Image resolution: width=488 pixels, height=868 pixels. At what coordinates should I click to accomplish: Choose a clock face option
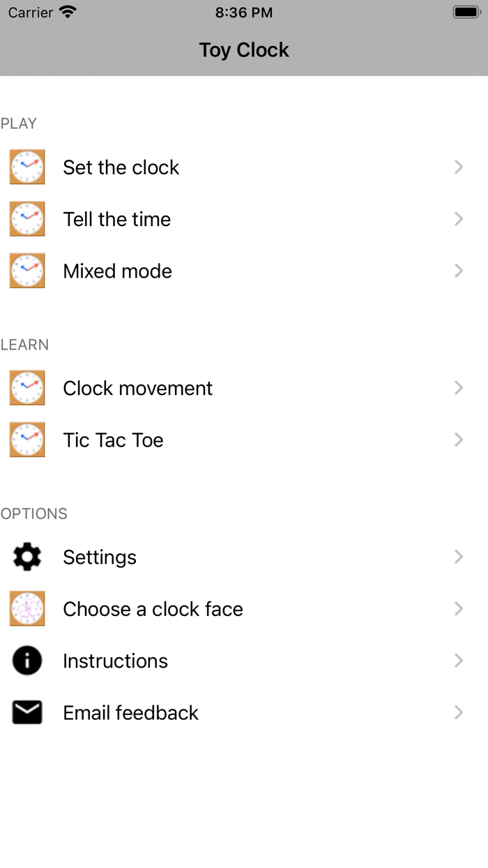pyautogui.click(x=153, y=609)
